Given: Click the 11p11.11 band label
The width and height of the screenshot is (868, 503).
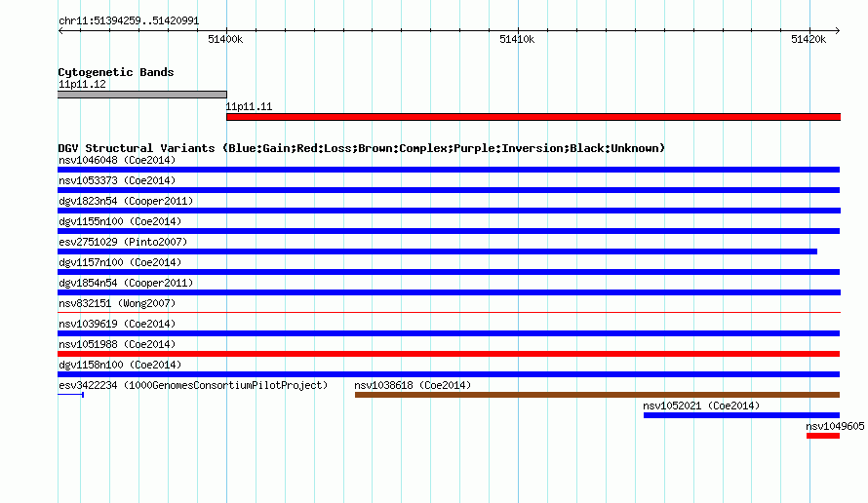Looking at the screenshot, I should 249,107.
